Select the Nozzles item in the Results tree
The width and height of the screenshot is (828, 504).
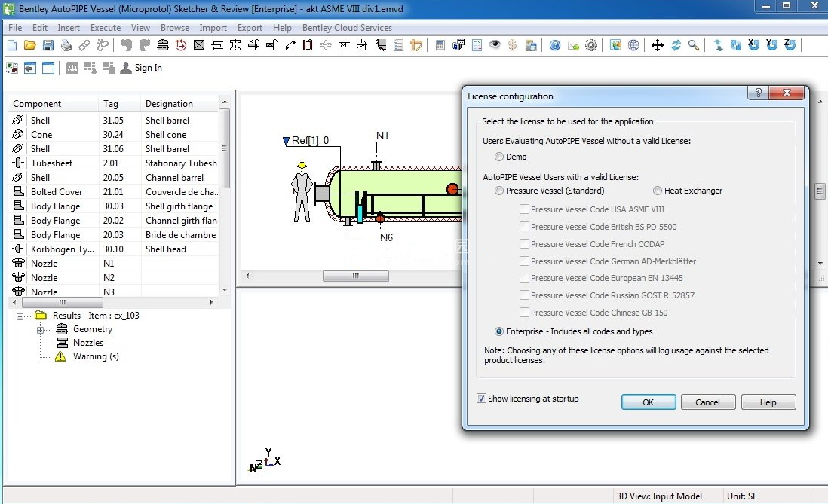[88, 343]
